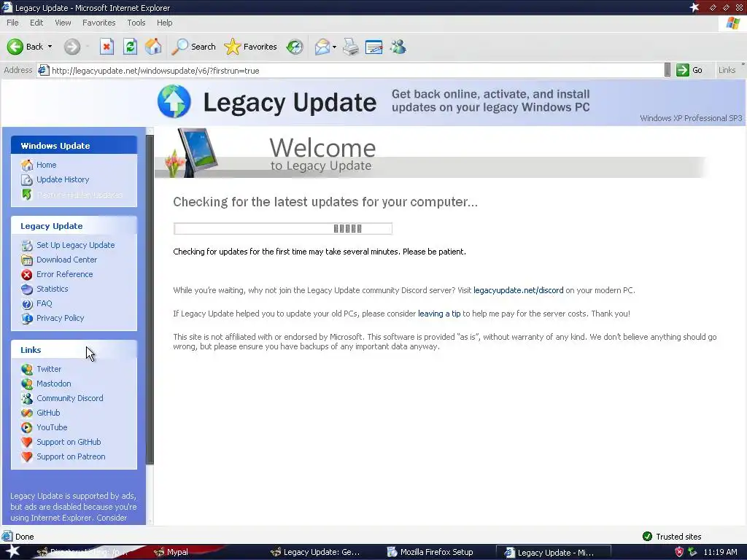The height and width of the screenshot is (560, 747).
Task: Open the YouTube link
Action: (x=52, y=427)
